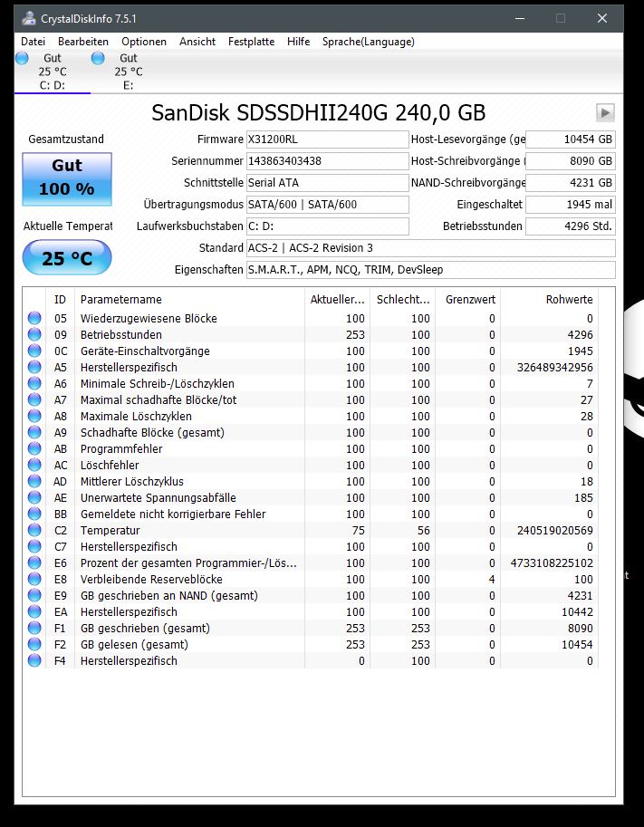This screenshot has height=827, width=644.
Task: Click status orb for Verbleibende Reserveblöcke
Action: coord(34,579)
